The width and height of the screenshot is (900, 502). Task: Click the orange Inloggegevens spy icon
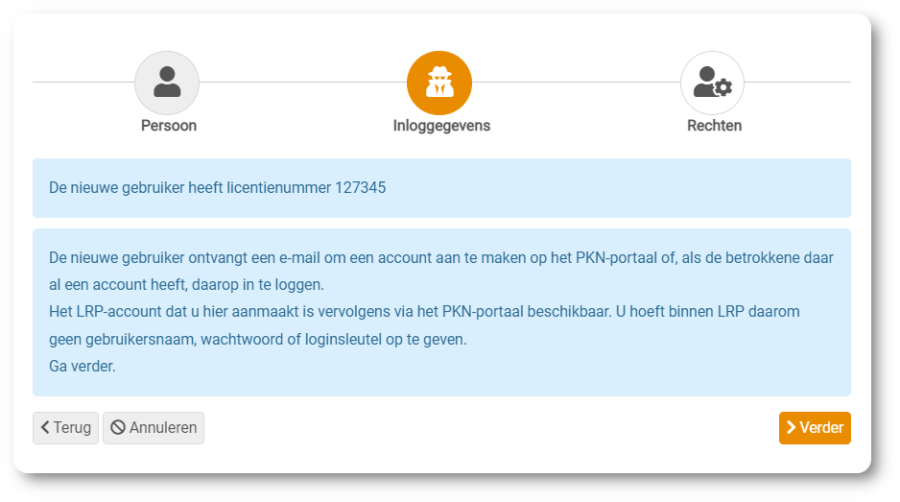(x=440, y=83)
